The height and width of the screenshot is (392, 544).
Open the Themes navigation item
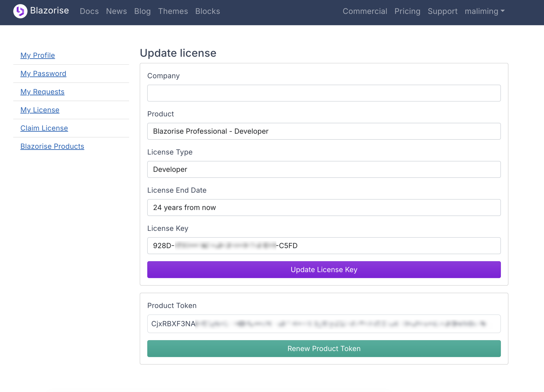173,11
